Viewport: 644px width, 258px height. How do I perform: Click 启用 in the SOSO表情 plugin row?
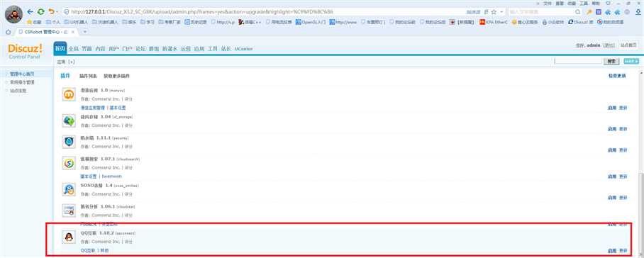pos(612,198)
